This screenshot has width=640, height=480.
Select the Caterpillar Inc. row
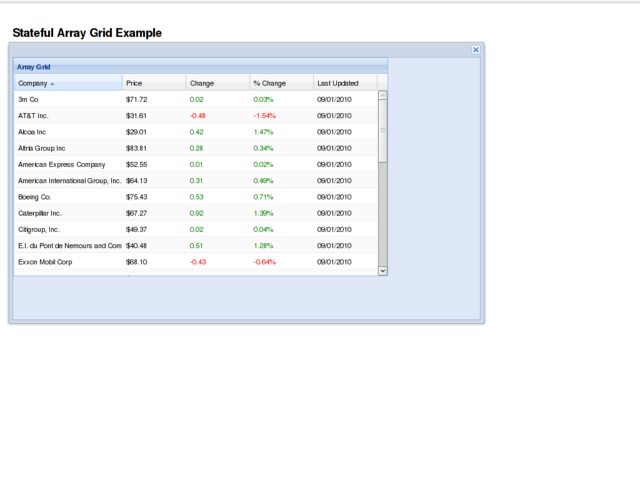[196, 213]
